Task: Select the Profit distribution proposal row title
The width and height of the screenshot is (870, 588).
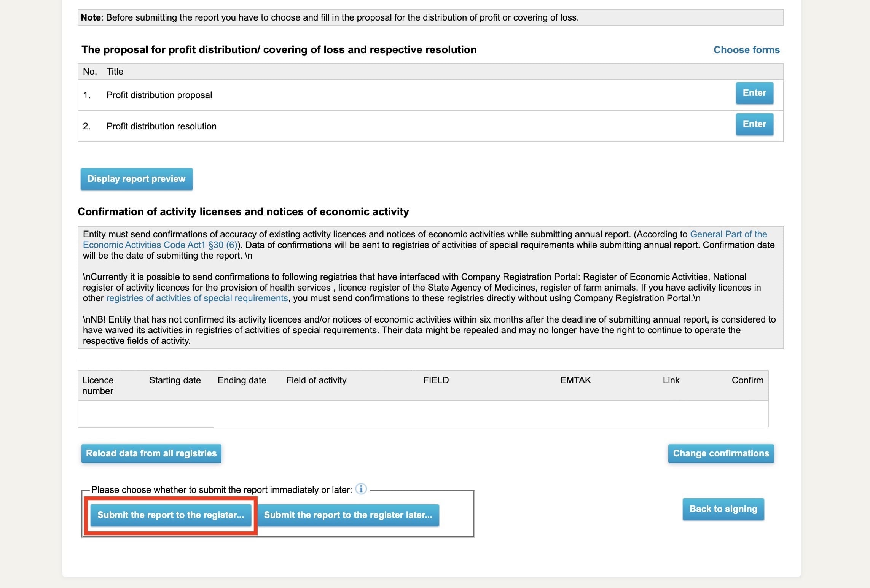Action: click(x=159, y=95)
